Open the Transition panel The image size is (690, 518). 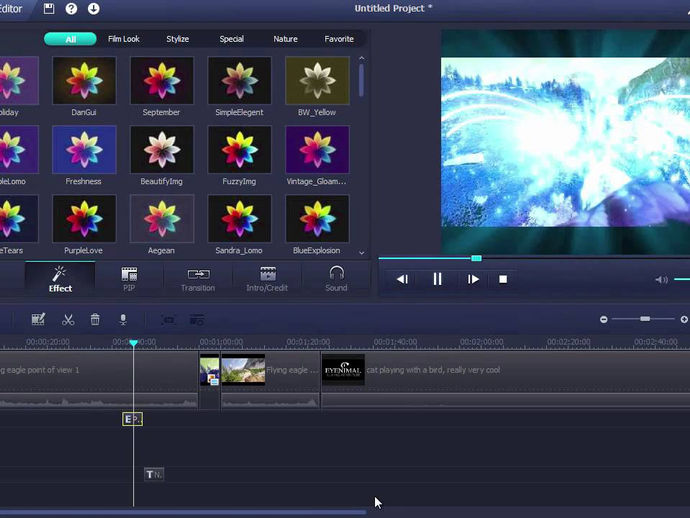pos(198,279)
